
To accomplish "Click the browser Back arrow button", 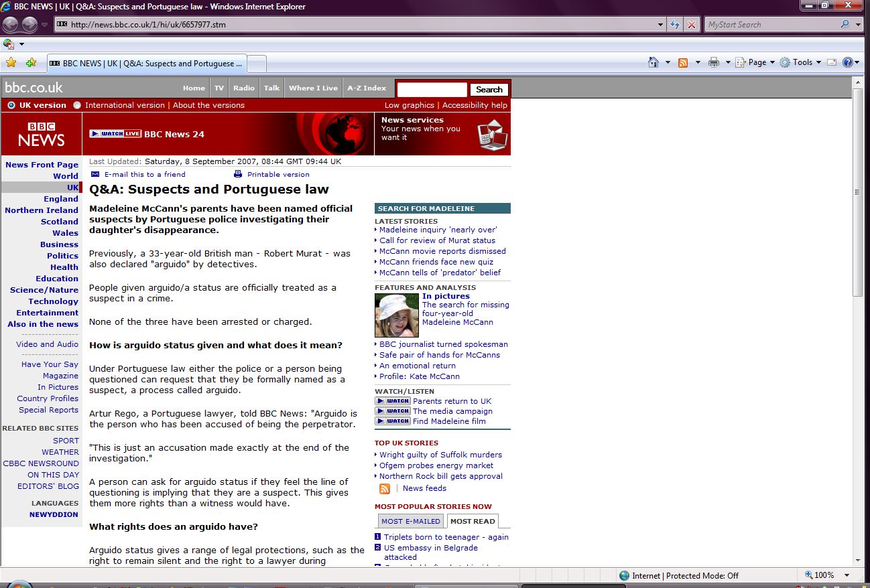I will pos(11,25).
